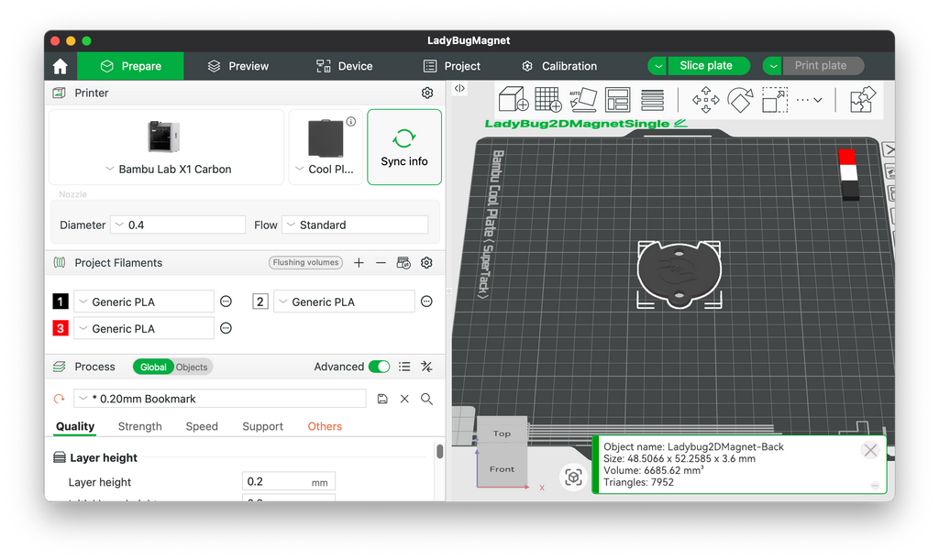Reset modified process preset arrow
Image resolution: width=939 pixels, height=560 pixels.
pyautogui.click(x=59, y=399)
